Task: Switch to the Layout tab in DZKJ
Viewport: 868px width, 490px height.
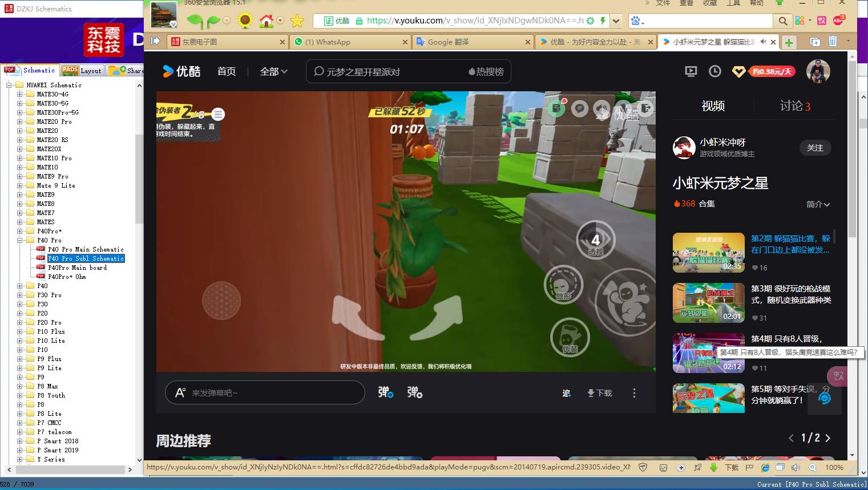Action: click(82, 71)
